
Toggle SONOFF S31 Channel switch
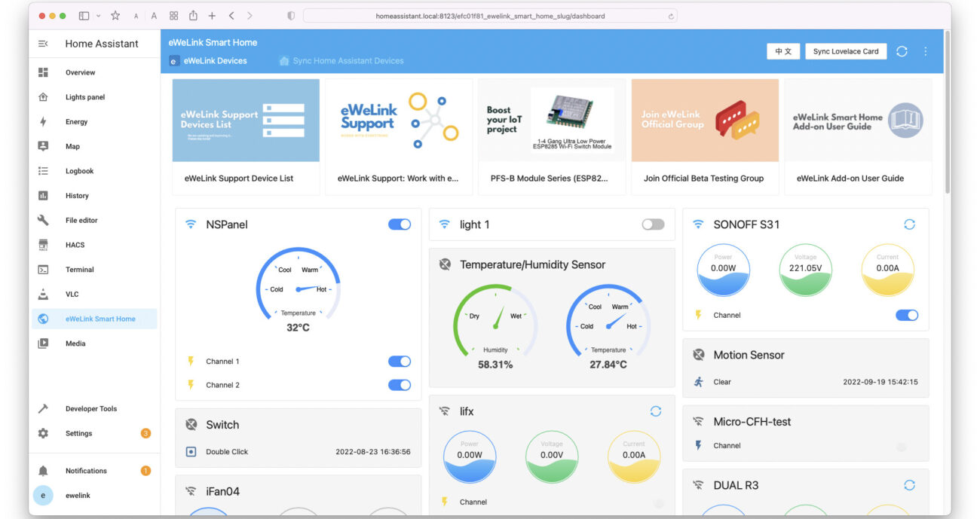pos(907,316)
